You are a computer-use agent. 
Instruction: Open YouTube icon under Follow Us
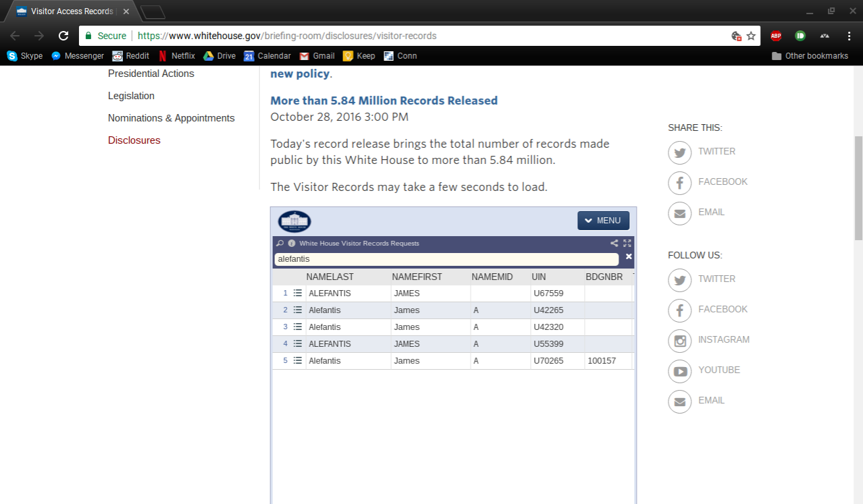click(x=679, y=370)
